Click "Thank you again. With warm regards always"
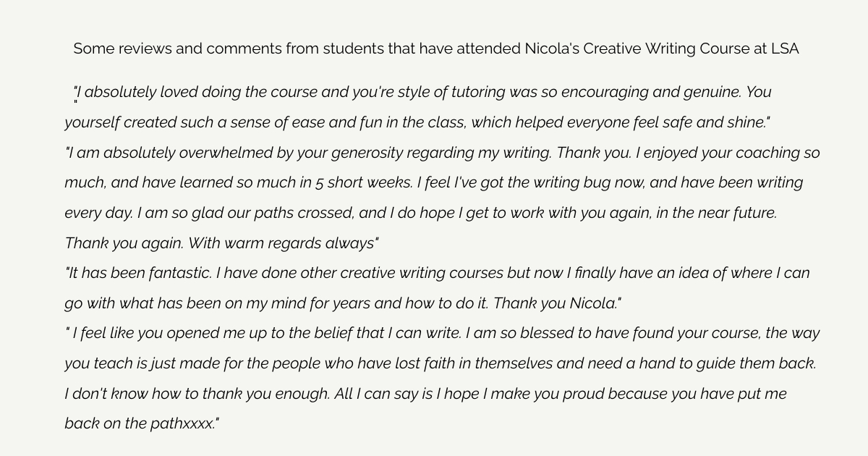The height and width of the screenshot is (456, 868). click(x=221, y=244)
